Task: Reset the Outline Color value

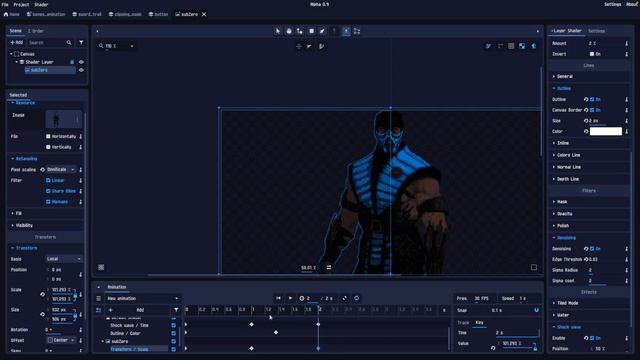Action: point(586,131)
